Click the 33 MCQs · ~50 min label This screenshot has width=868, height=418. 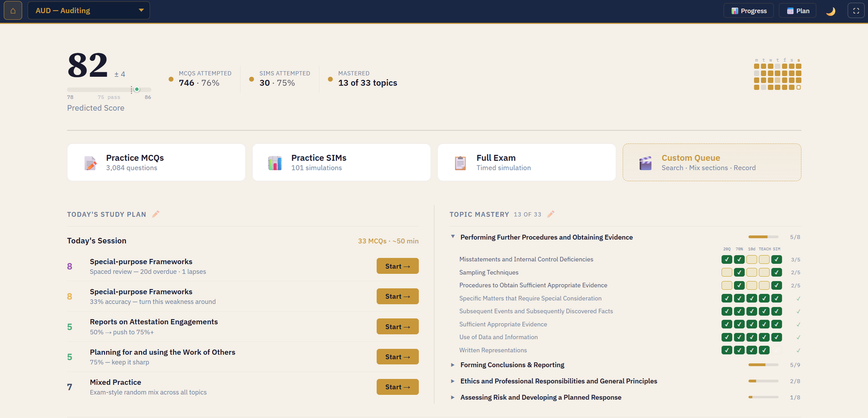click(x=388, y=241)
